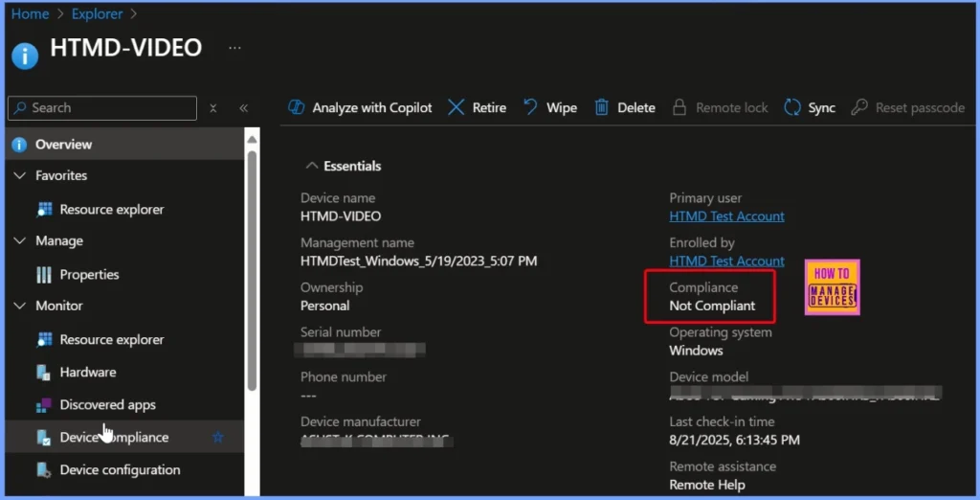Viewport: 980px width, 500px height.
Task: Click the Hardware icon in sidebar
Action: click(44, 373)
